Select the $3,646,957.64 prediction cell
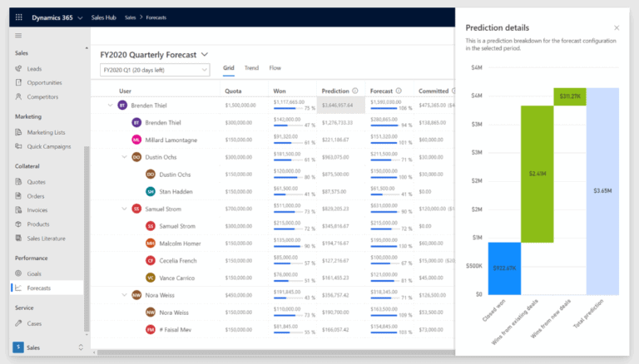Screen dimensions: 639x364 coord(340,105)
